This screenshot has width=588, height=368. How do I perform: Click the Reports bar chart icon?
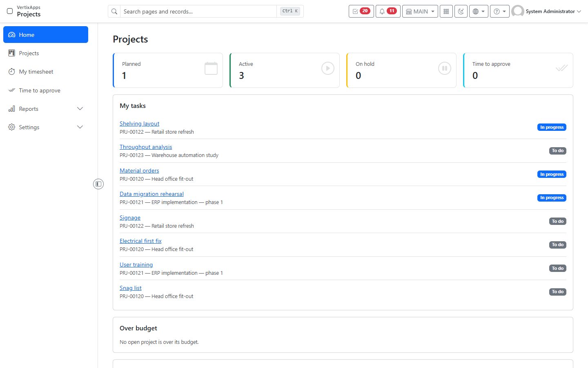(x=12, y=109)
